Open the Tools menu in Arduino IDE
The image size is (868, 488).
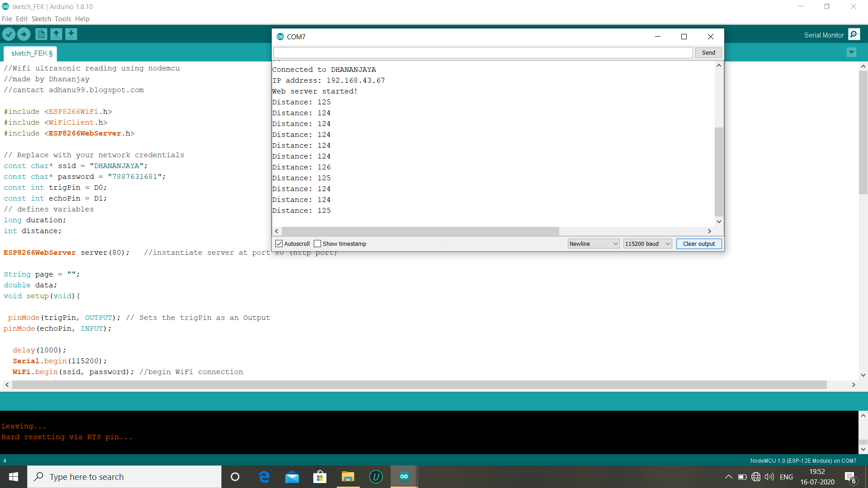pos(61,19)
